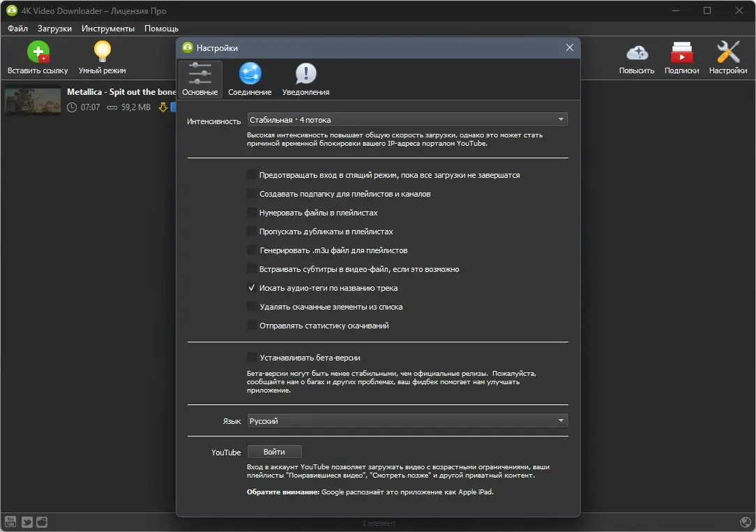Enable Пропускать дубликаты в плейлистах
Image resolution: width=756 pixels, height=532 pixels.
tap(252, 231)
